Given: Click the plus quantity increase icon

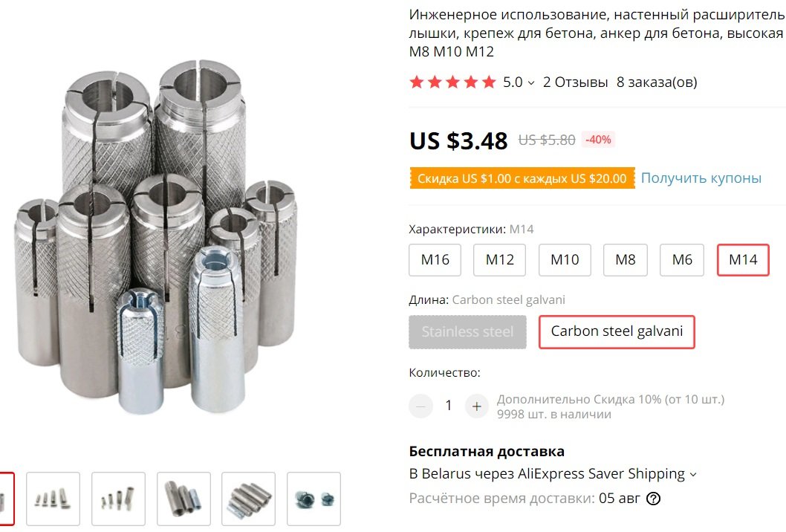Looking at the screenshot, I should (x=476, y=406).
